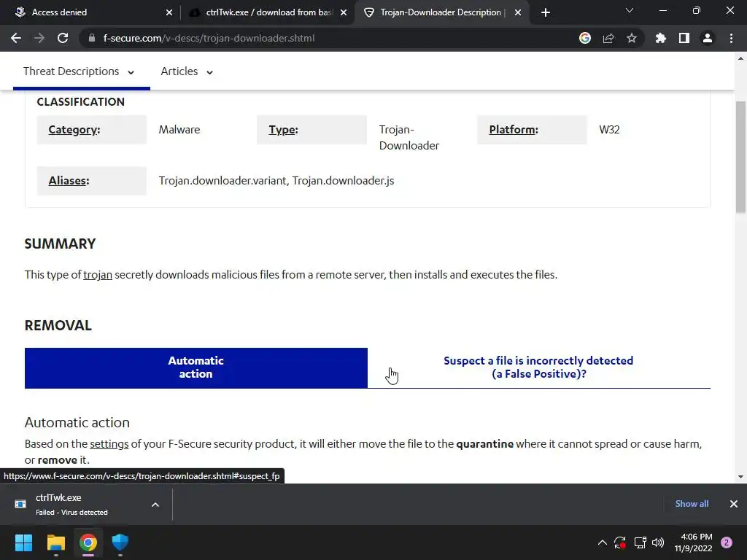Image resolution: width=747 pixels, height=560 pixels.
Task: Click the ctrlTwk.exe download item
Action: (71, 505)
